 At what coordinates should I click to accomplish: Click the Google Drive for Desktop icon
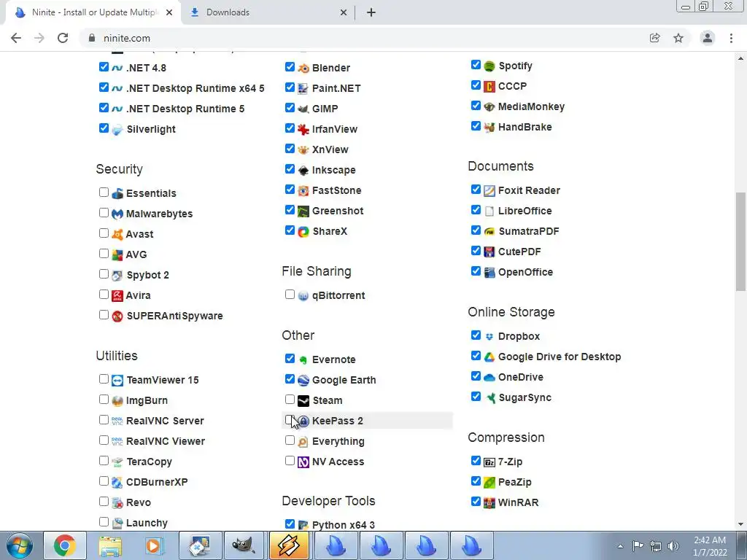tap(489, 357)
